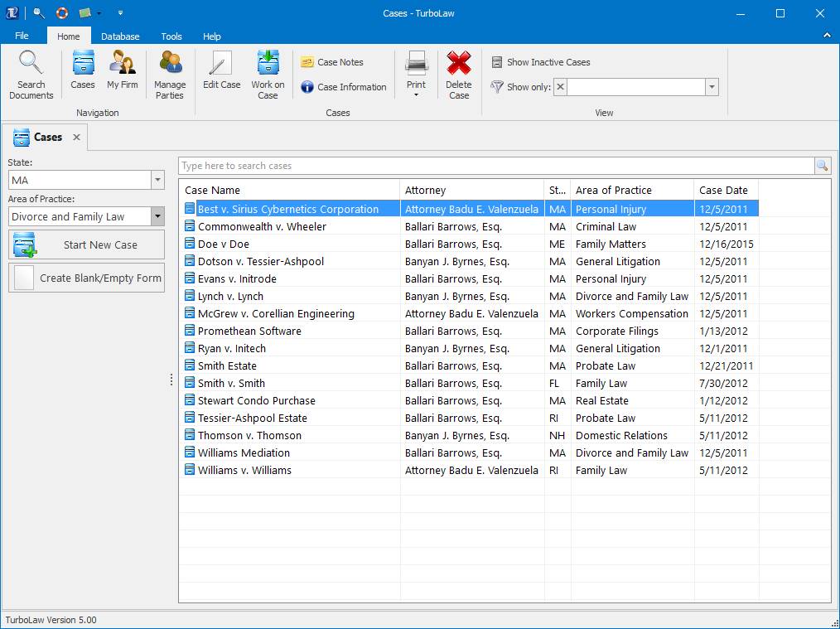The width and height of the screenshot is (840, 629).
Task: Collapse the ribbon with chevron
Action: pyautogui.click(x=828, y=36)
